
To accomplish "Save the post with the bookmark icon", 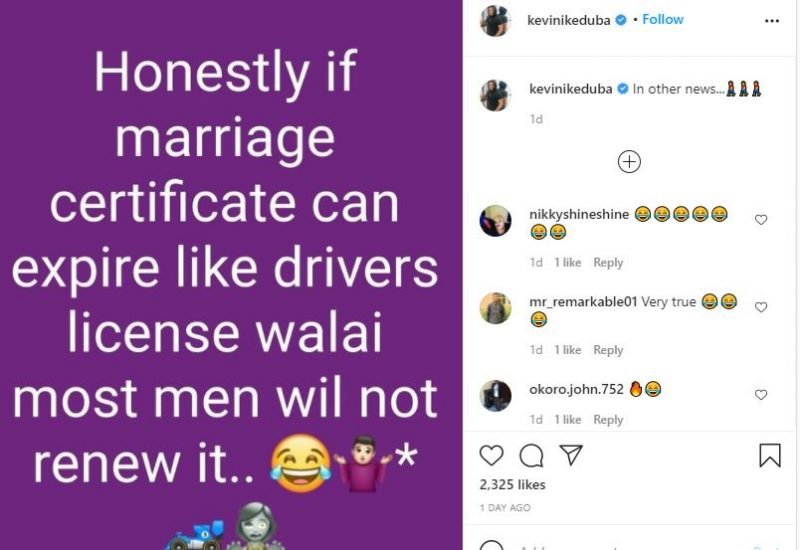I will tap(770, 455).
